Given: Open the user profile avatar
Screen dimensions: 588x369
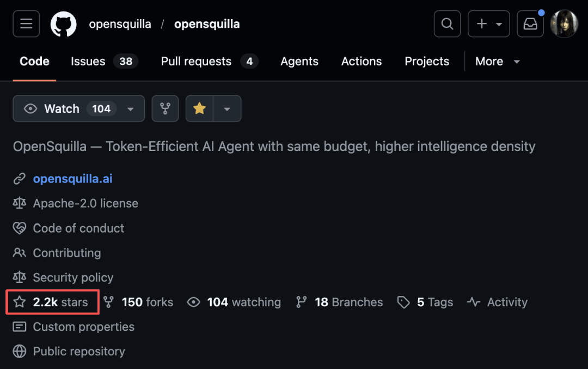Looking at the screenshot, I should click(563, 24).
